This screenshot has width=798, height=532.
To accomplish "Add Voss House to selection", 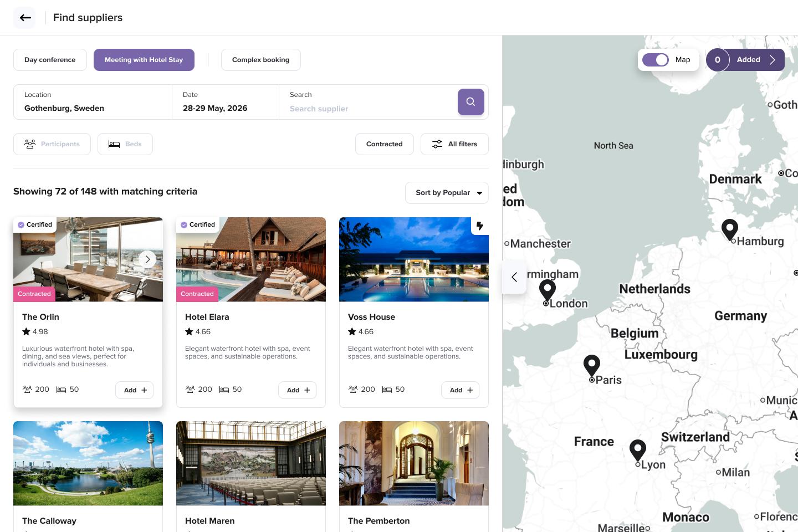I will (x=461, y=390).
